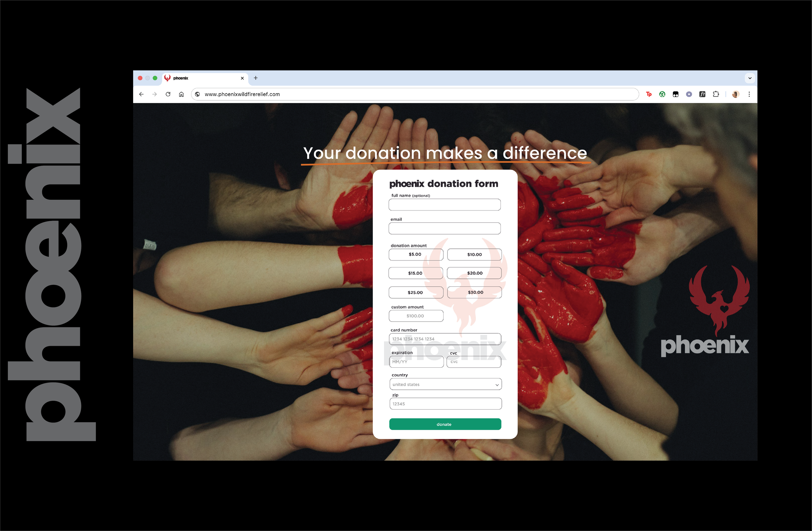Viewport: 812px width, 531px height.
Task: Pick the $30.00 donation button
Action: [475, 292]
